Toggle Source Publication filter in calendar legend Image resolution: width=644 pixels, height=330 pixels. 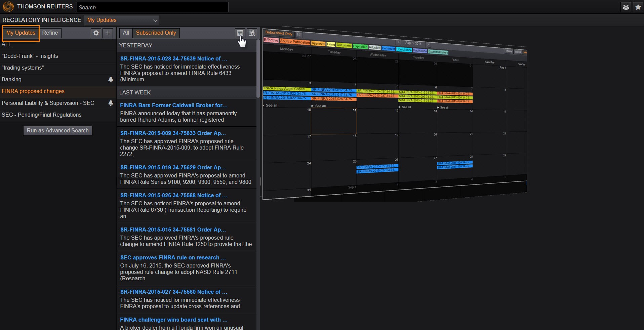[x=295, y=42]
